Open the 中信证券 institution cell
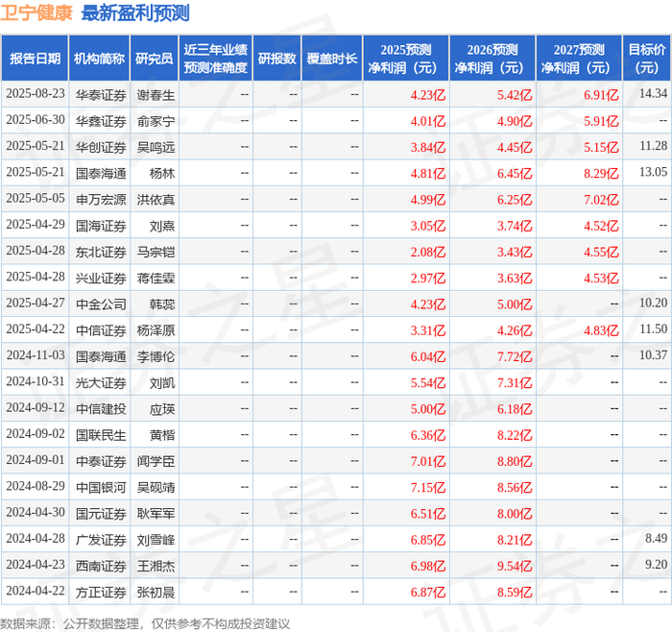 click(101, 330)
